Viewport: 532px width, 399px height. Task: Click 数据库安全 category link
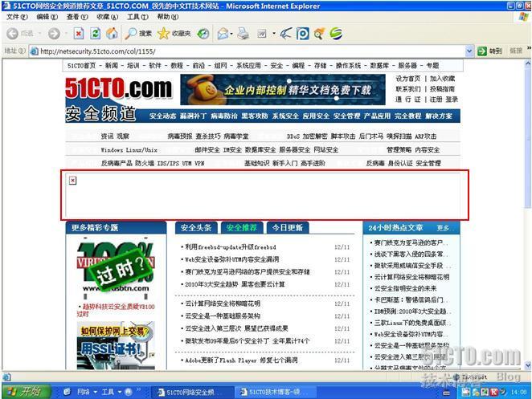click(x=260, y=150)
